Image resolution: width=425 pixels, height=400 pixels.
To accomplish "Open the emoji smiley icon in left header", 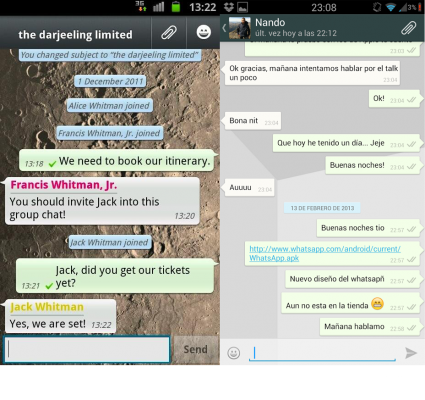I will [x=203, y=32].
